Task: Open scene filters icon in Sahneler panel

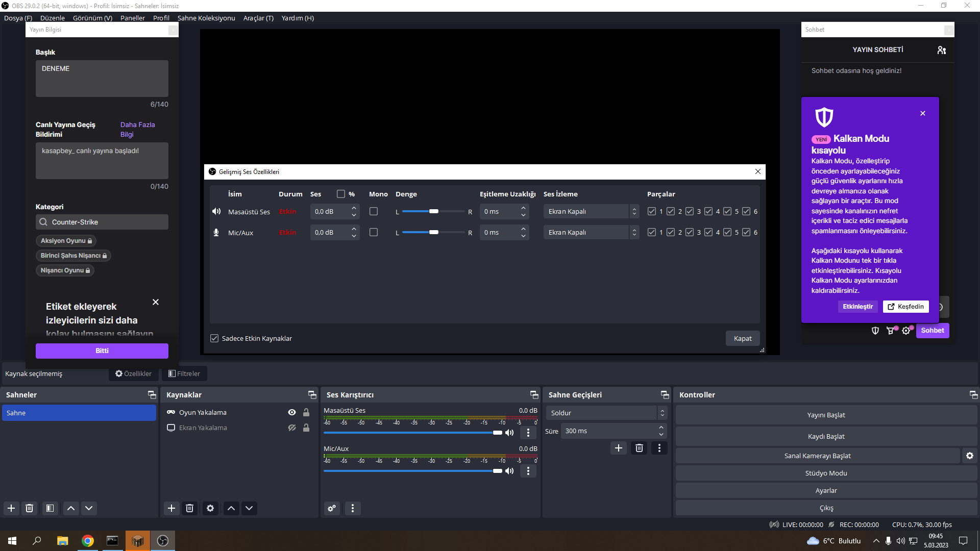Action: pyautogui.click(x=50, y=508)
